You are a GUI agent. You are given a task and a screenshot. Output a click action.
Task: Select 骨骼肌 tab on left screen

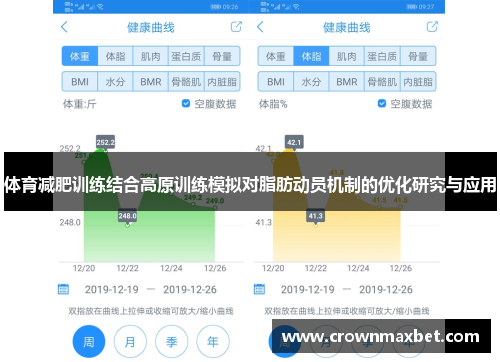[186, 82]
